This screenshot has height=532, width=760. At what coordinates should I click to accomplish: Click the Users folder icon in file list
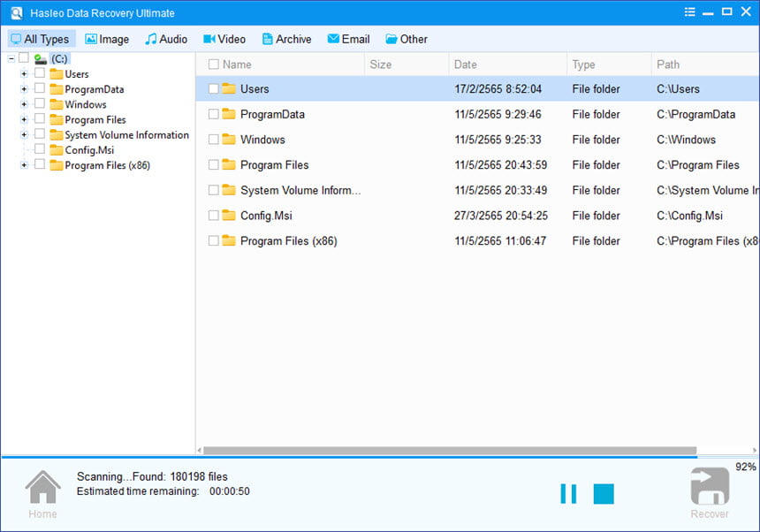click(229, 88)
